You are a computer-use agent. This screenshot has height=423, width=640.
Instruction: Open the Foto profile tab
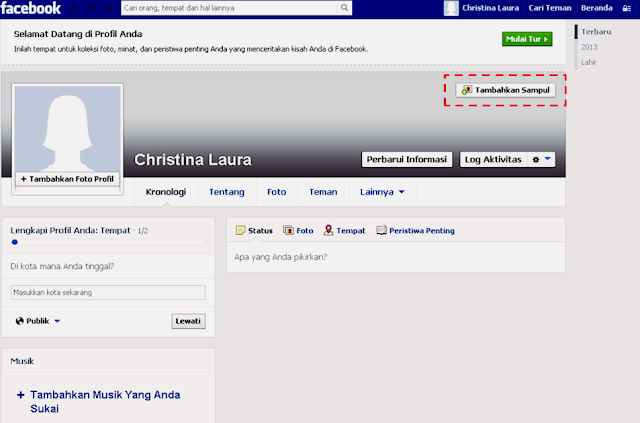coord(277,192)
